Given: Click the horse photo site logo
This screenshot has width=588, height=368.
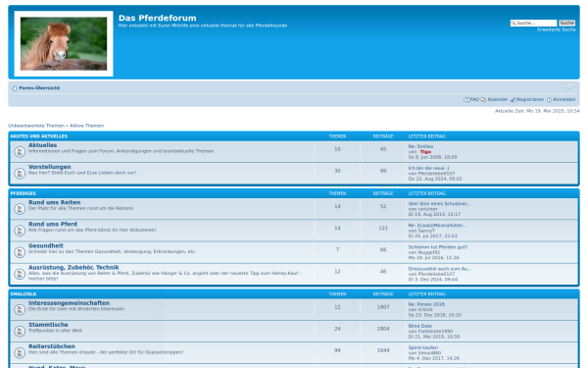Looking at the screenshot, I should 64,43.
